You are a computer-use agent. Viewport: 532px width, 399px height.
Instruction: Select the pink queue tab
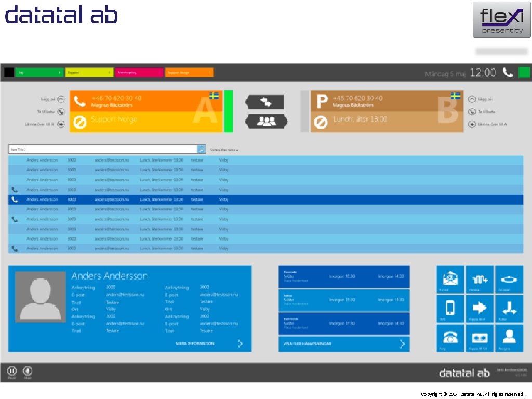click(x=139, y=72)
